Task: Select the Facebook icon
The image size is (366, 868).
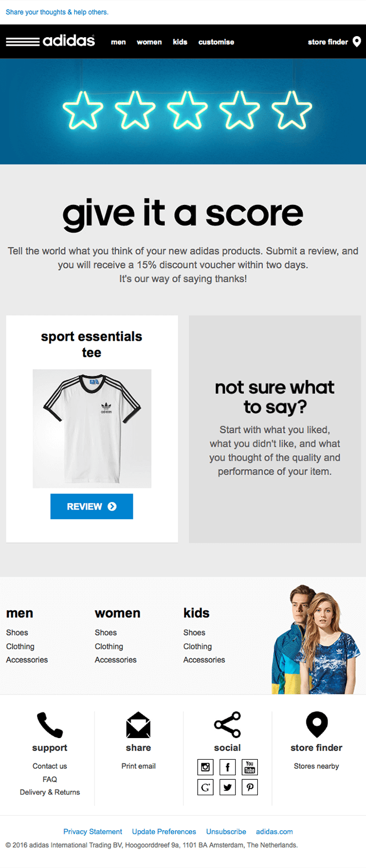Action: [x=227, y=767]
